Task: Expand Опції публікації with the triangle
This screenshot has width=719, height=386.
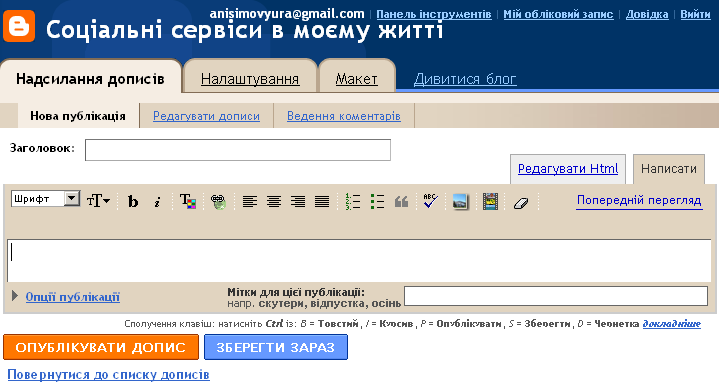Action: coord(15,296)
